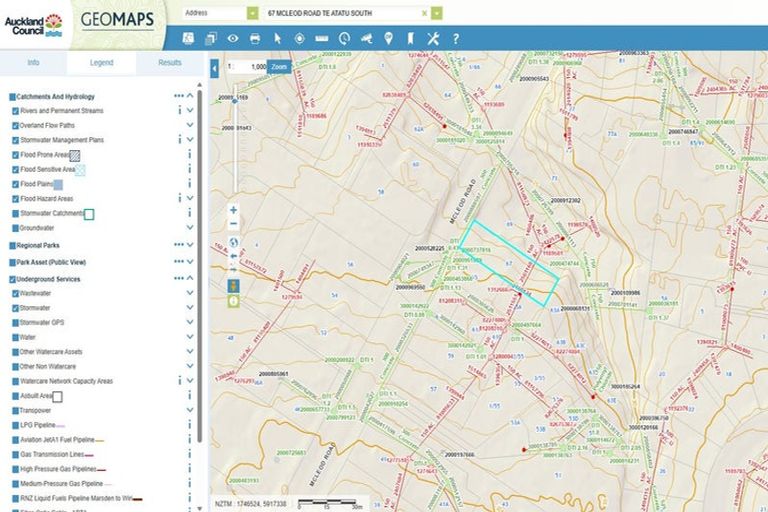The height and width of the screenshot is (512, 768).
Task: Uncheck the Flood Plains layer checkbox
Action: (x=16, y=184)
